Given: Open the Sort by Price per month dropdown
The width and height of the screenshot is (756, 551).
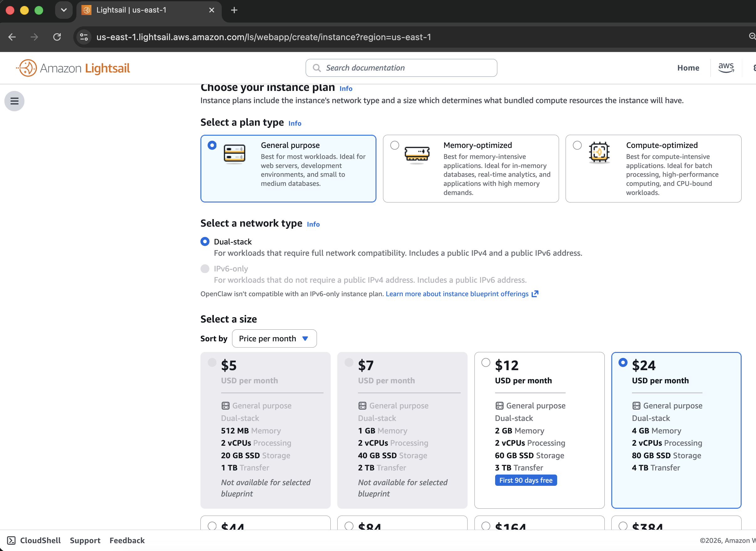Looking at the screenshot, I should pyautogui.click(x=274, y=338).
